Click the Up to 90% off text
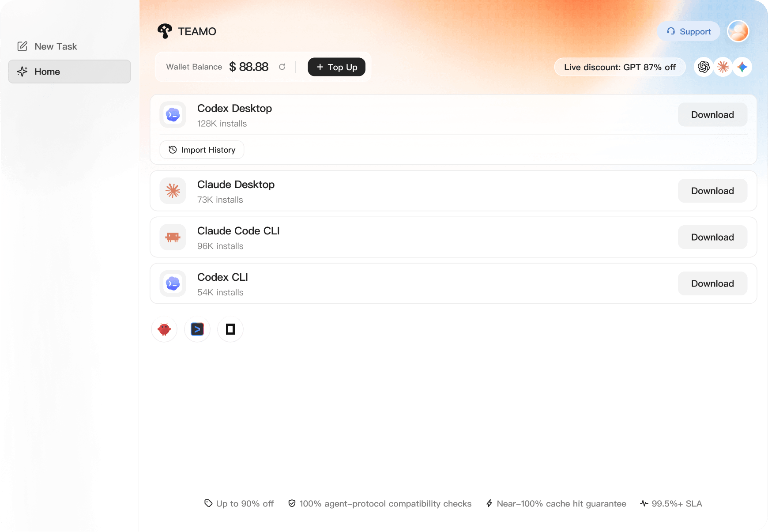Image resolution: width=768 pixels, height=532 pixels. point(245,503)
